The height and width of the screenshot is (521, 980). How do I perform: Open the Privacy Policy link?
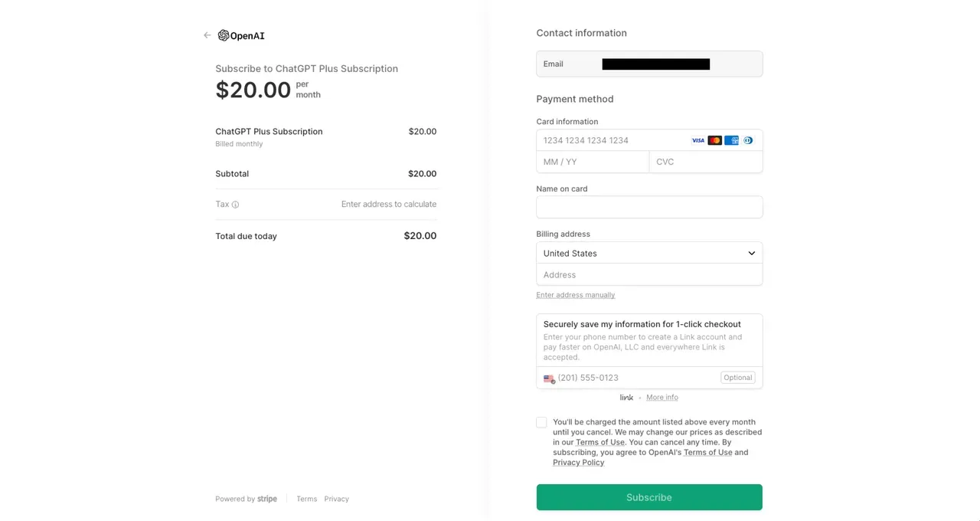point(578,463)
